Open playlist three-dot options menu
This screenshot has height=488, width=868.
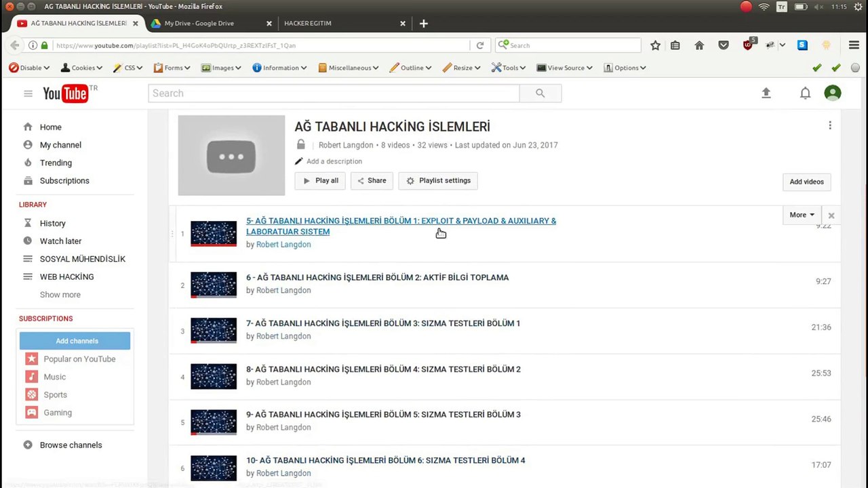tap(830, 125)
